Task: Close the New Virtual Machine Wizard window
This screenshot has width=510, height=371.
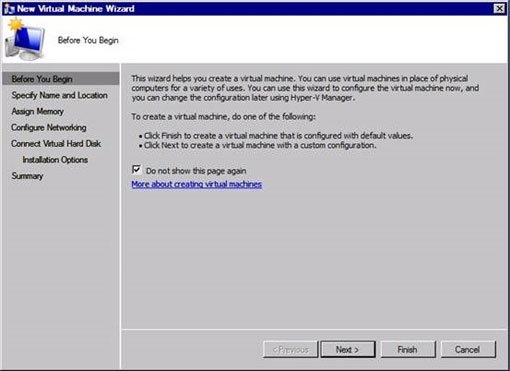Action: [499, 8]
